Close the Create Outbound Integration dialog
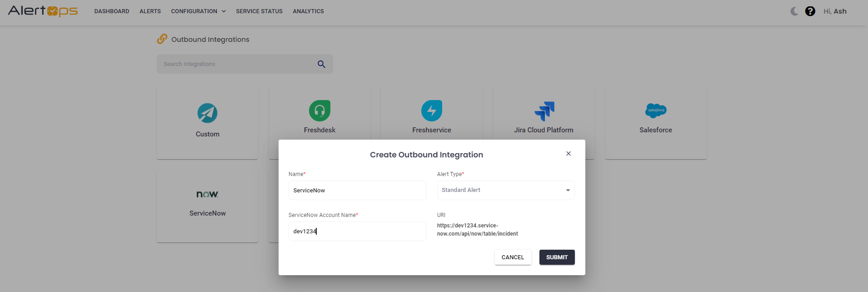Image resolution: width=868 pixels, height=292 pixels. (568, 154)
